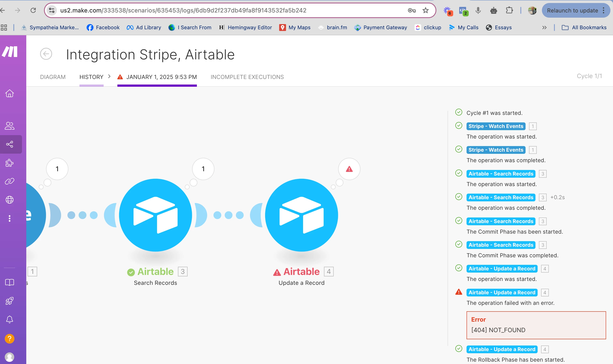Viewport: 613px width, 364px height.
Task: Click the failed Airtable - Update a Record label
Action: (502, 292)
